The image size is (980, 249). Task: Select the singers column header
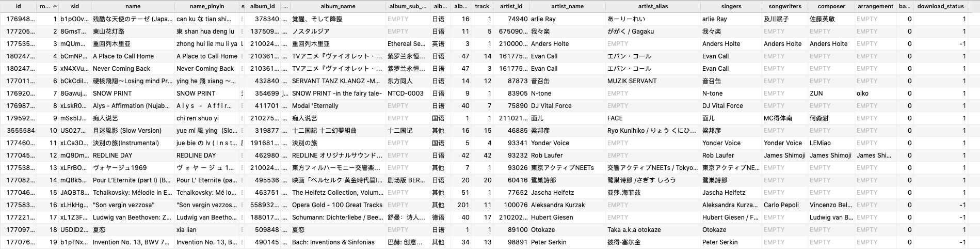click(x=731, y=6)
